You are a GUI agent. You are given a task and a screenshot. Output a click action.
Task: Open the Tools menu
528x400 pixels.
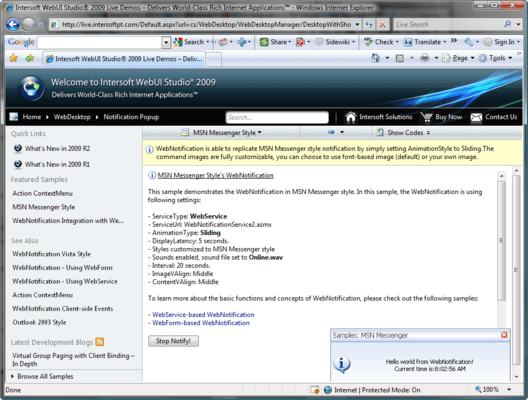(496, 58)
